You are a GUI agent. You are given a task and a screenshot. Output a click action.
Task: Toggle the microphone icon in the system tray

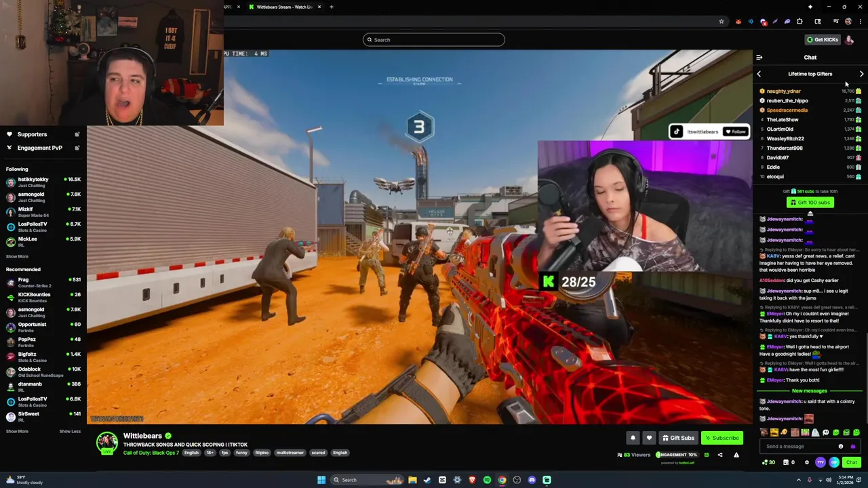[x=810, y=480]
